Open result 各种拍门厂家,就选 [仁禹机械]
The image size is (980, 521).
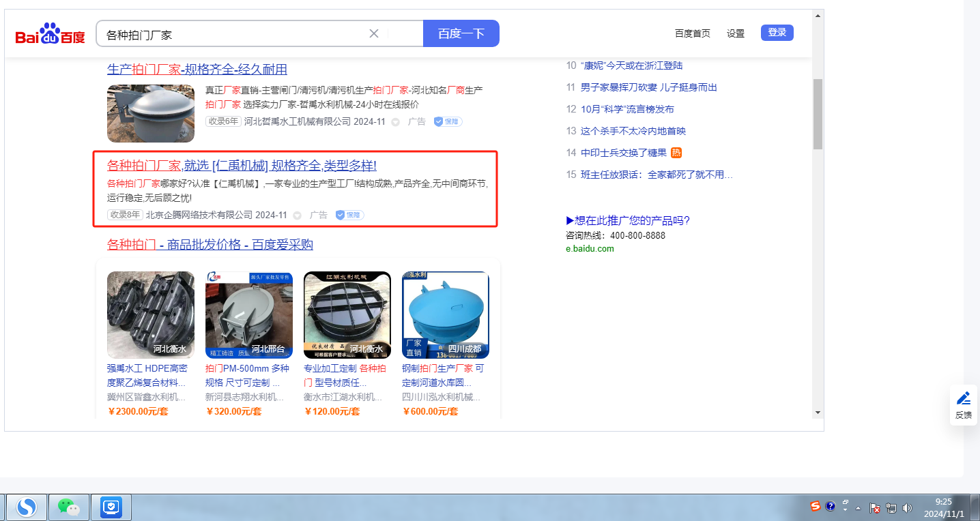coord(242,166)
